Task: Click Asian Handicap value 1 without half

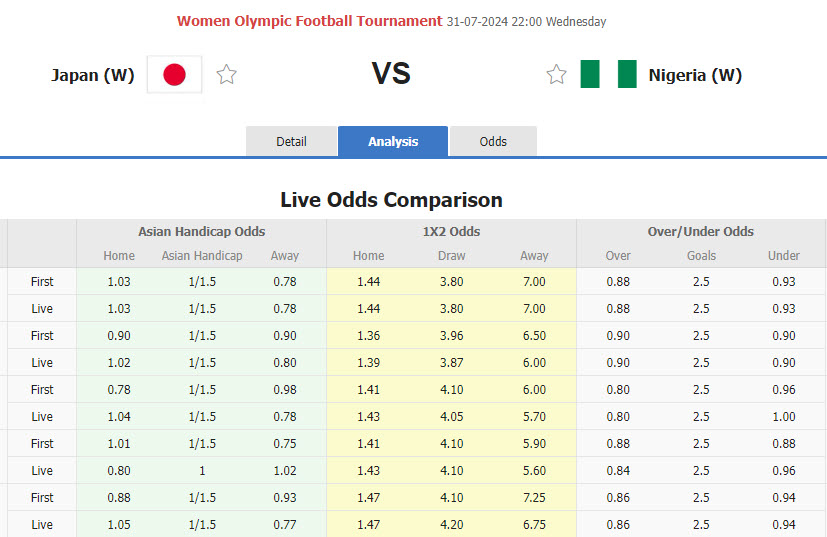Action: (x=202, y=471)
